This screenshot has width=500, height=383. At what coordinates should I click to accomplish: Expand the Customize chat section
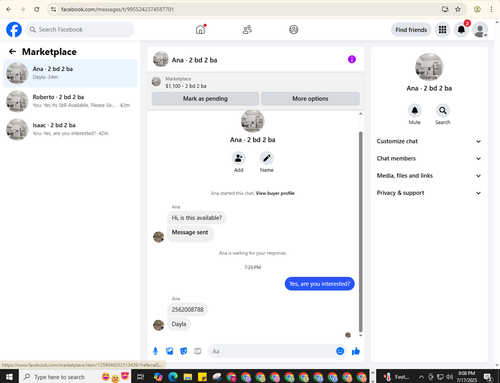[429, 141]
